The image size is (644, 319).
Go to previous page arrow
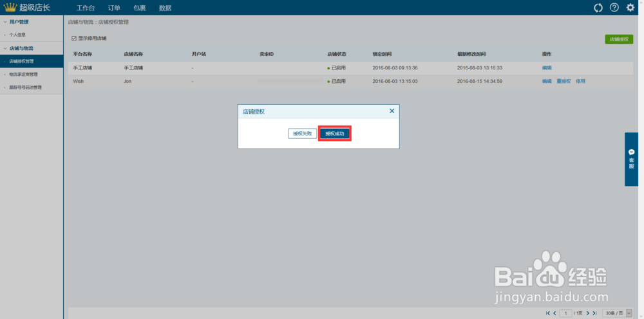coord(555,313)
